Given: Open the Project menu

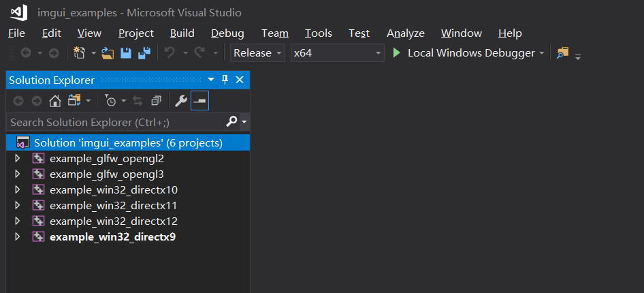Looking at the screenshot, I should point(136,33).
